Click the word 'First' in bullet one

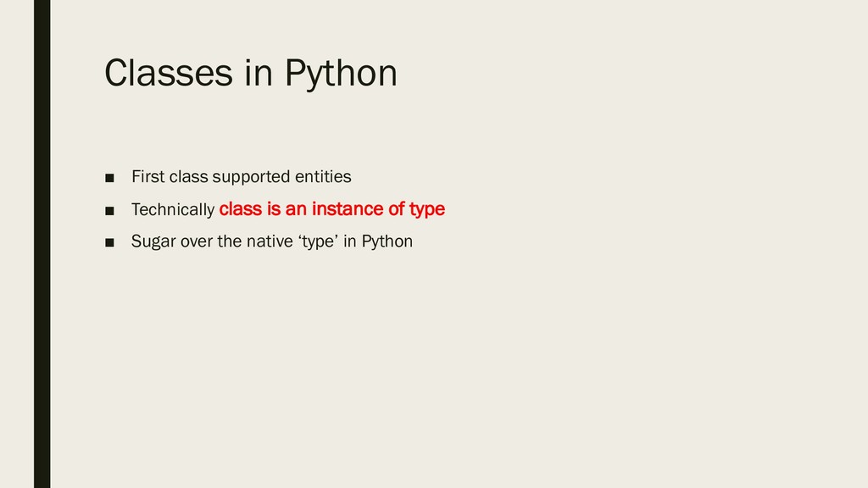pos(147,177)
